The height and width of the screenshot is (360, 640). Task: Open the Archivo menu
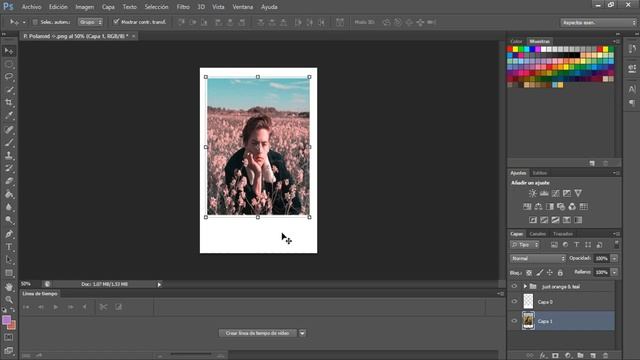31,7
